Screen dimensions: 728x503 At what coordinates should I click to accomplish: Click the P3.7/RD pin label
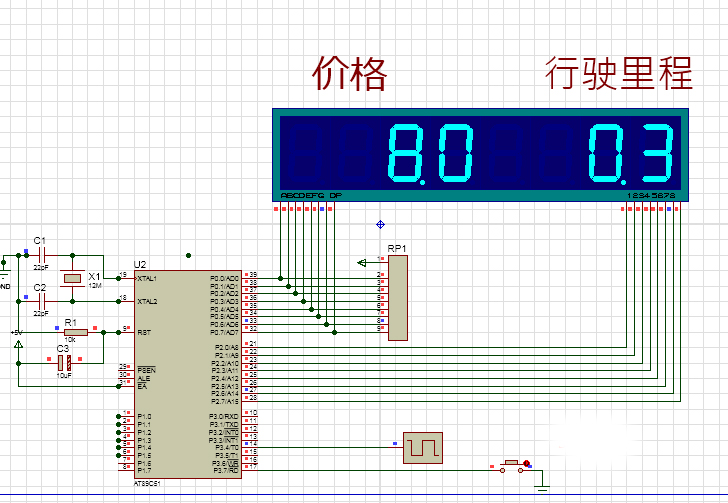click(226, 470)
